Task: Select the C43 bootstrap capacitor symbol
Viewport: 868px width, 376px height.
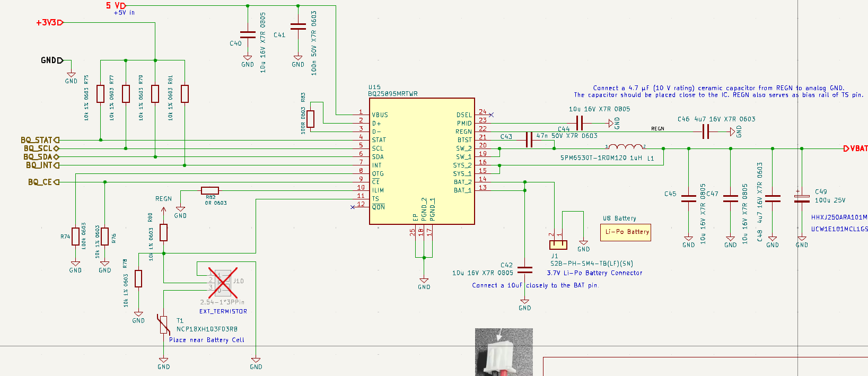Action: tap(529, 140)
